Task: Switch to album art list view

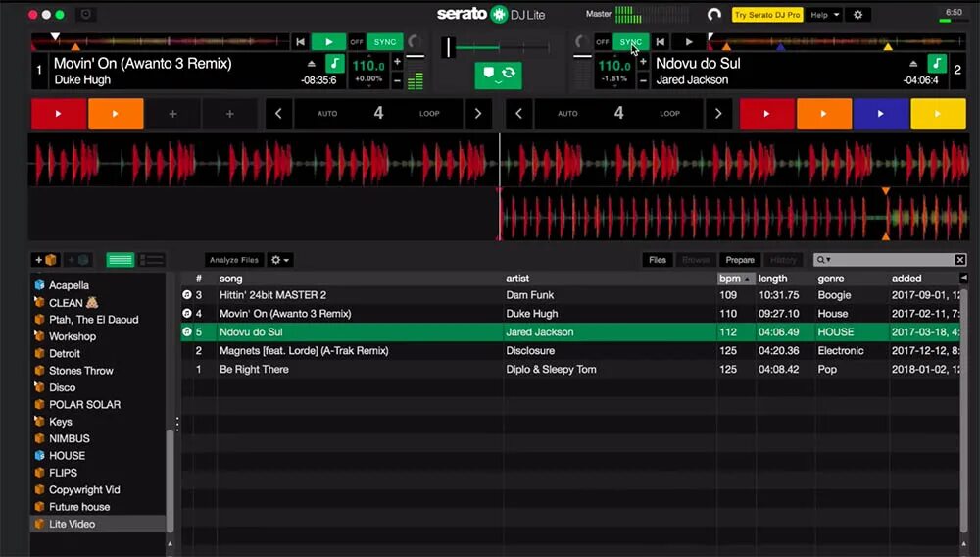Action: [x=151, y=260]
